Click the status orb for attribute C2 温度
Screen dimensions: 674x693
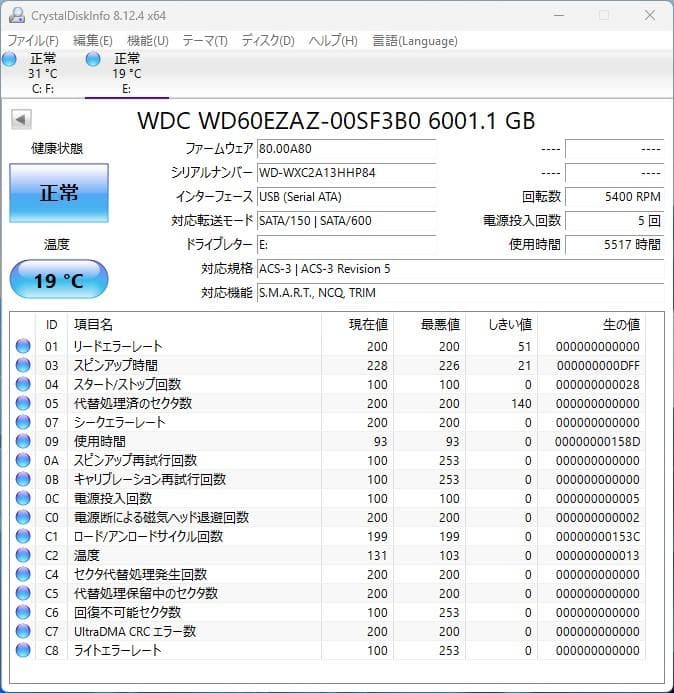pos(23,555)
